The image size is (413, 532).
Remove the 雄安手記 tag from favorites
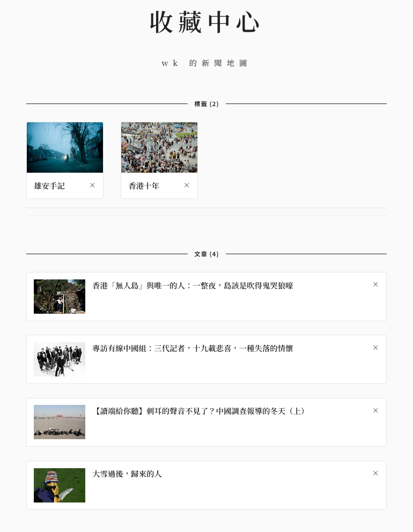click(x=92, y=186)
